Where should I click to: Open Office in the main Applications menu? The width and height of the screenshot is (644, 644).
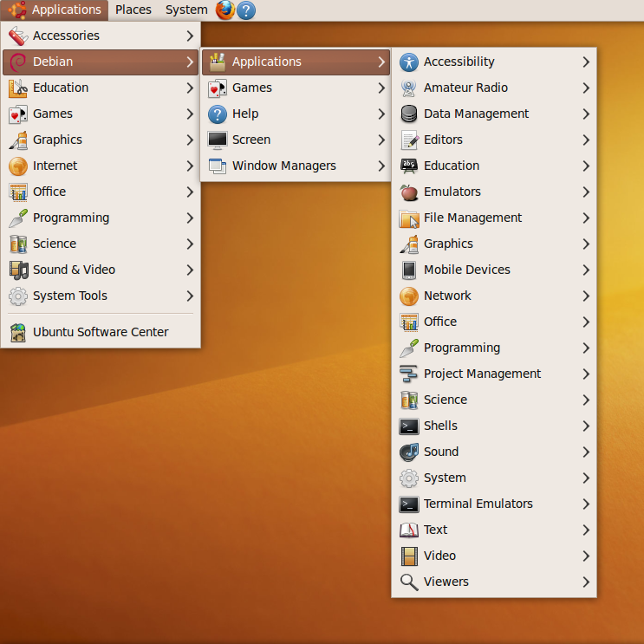tap(101, 192)
